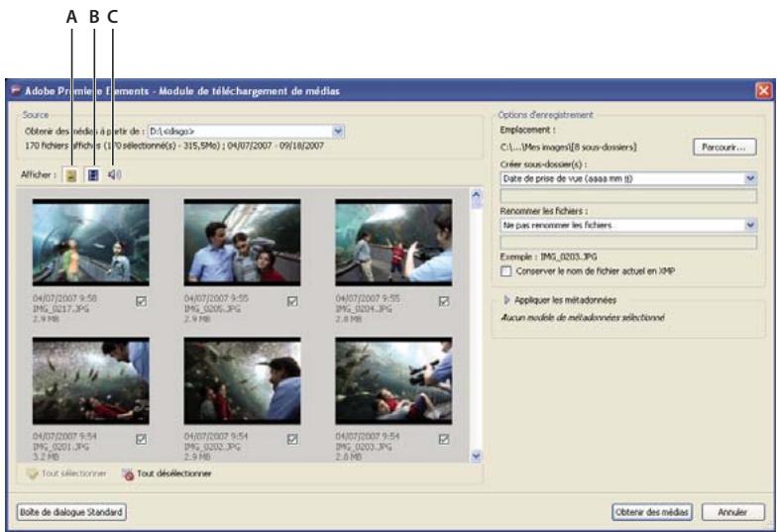Click the Mes images save location path
This screenshot has height=532, width=777.
[569, 147]
